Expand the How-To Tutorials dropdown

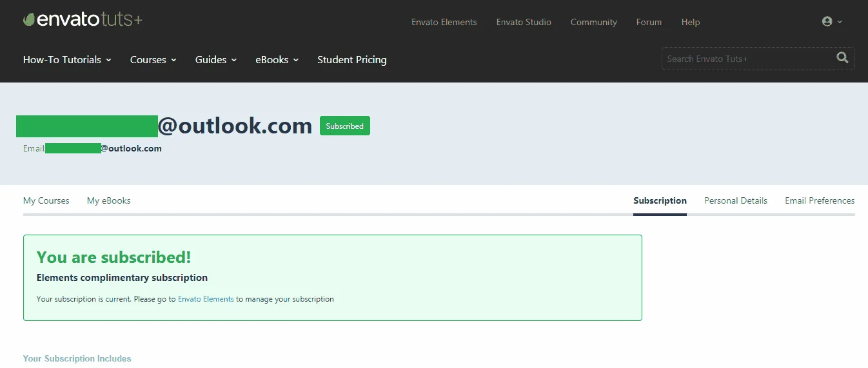67,59
